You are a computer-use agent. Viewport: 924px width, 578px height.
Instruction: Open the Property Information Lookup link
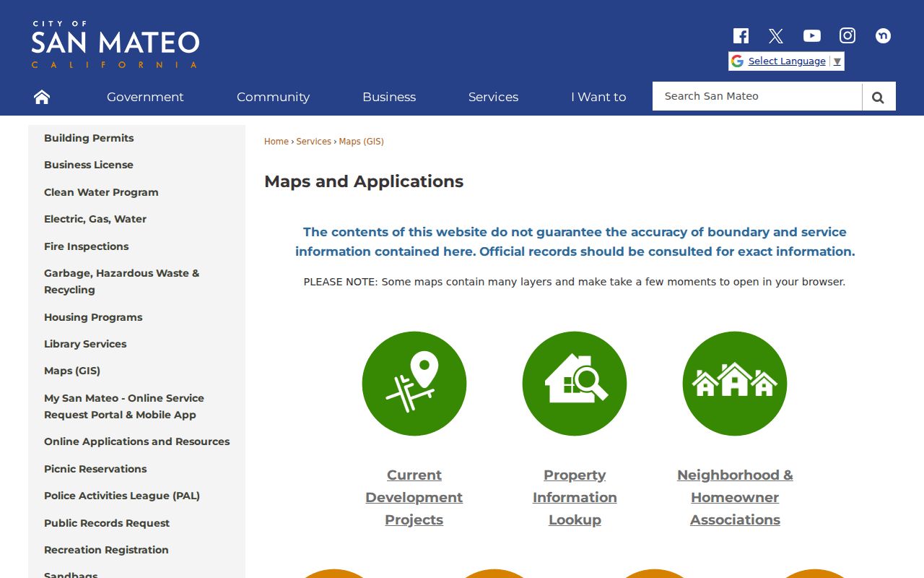click(x=575, y=497)
